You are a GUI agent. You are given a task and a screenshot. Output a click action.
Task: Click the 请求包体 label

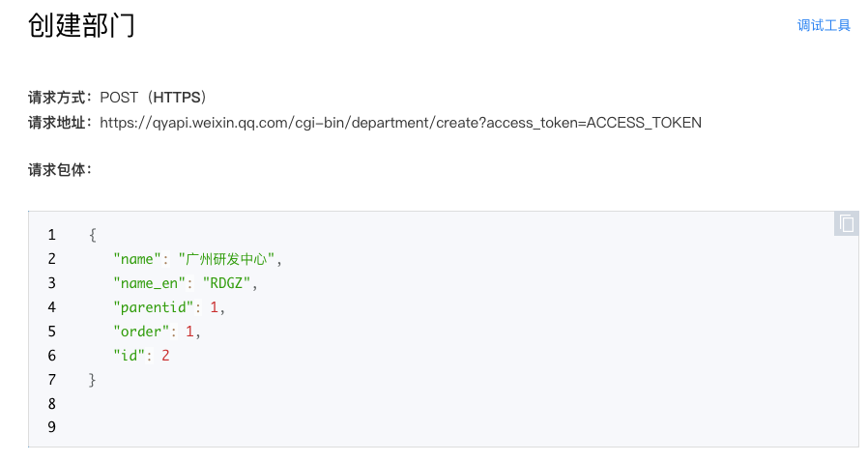point(60,170)
